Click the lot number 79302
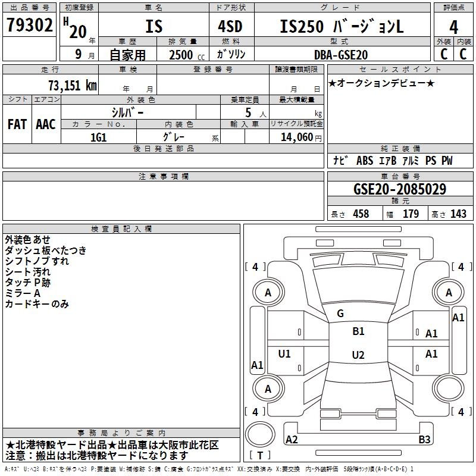This screenshot has width=476, height=476. 29,25
